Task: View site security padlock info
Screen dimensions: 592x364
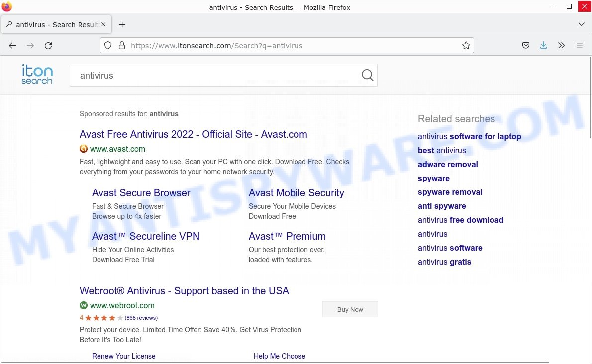Action: (x=121, y=46)
